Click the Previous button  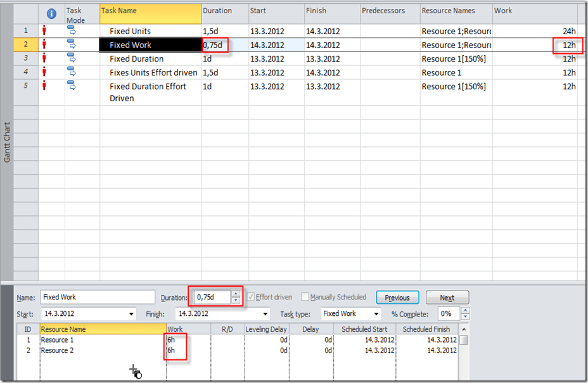397,298
